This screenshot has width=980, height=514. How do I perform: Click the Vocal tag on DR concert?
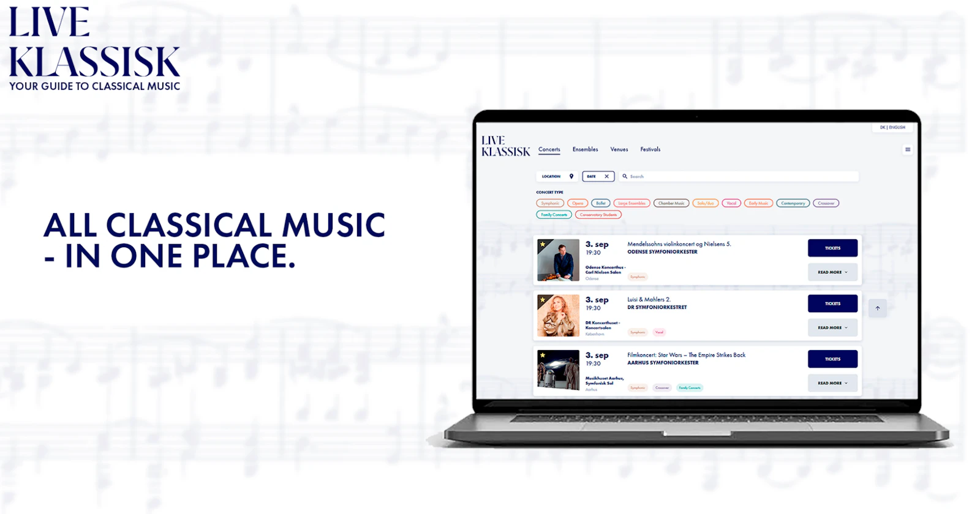click(x=659, y=332)
